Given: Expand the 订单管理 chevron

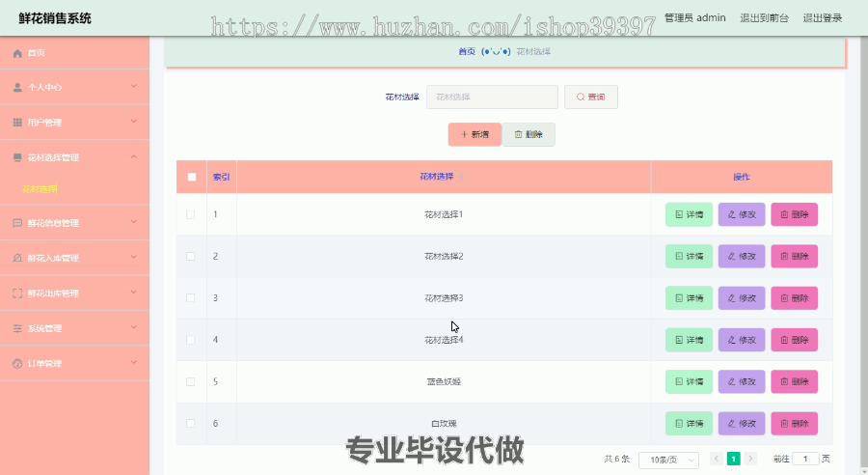Looking at the screenshot, I should click(x=133, y=363).
